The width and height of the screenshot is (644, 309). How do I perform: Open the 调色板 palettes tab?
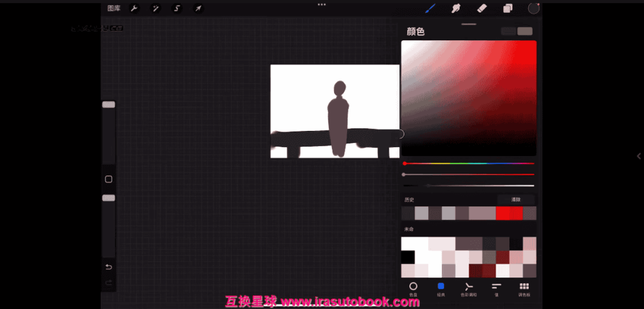point(524,288)
